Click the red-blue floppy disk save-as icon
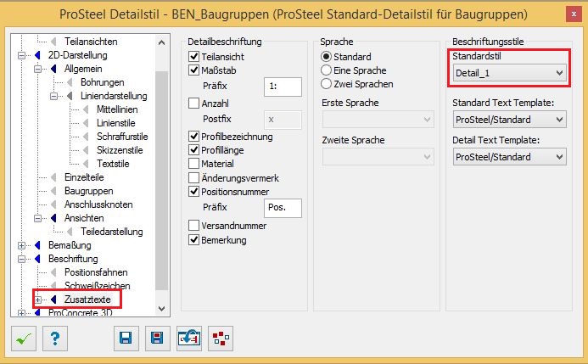The image size is (588, 364). pos(158,339)
